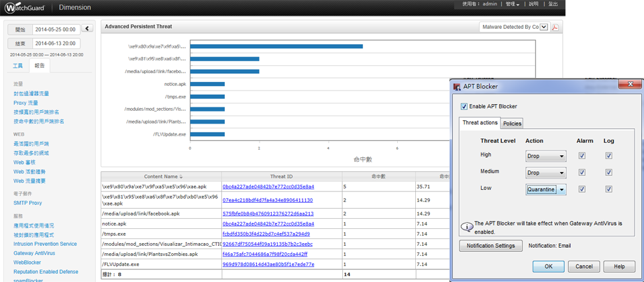Open the Action dropdown for High threat level

pos(546,156)
